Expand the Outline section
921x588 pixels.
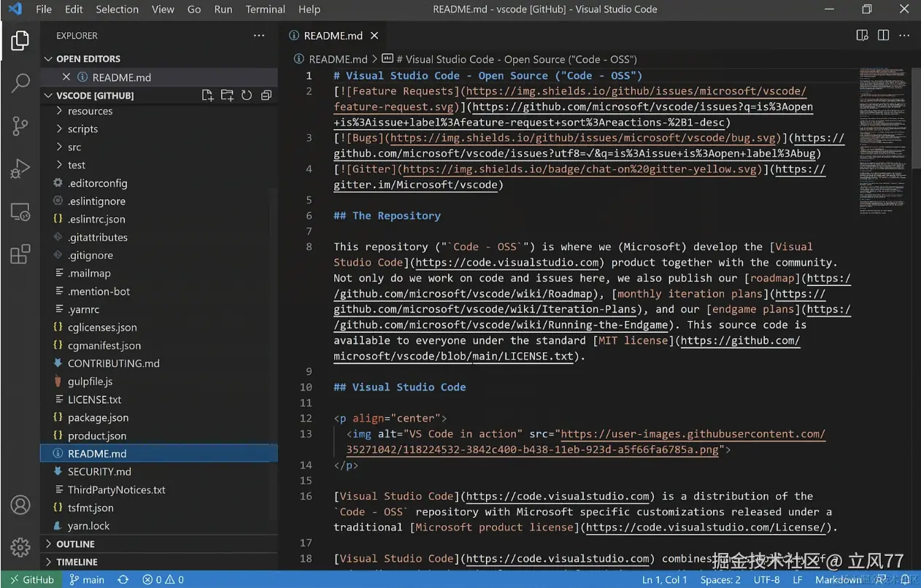pyautogui.click(x=159, y=544)
